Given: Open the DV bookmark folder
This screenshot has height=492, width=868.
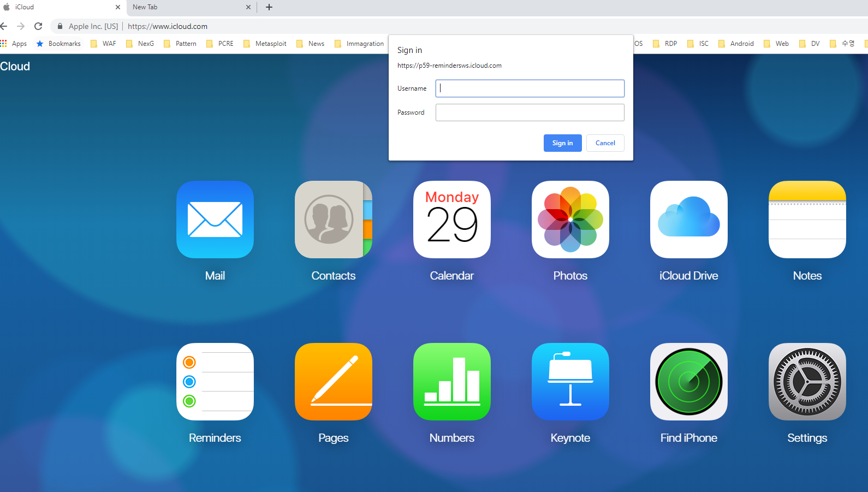Looking at the screenshot, I should coord(810,44).
